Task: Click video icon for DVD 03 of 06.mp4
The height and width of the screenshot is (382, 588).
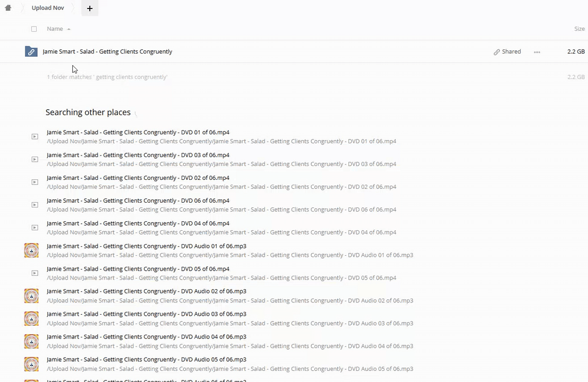Action: point(35,160)
